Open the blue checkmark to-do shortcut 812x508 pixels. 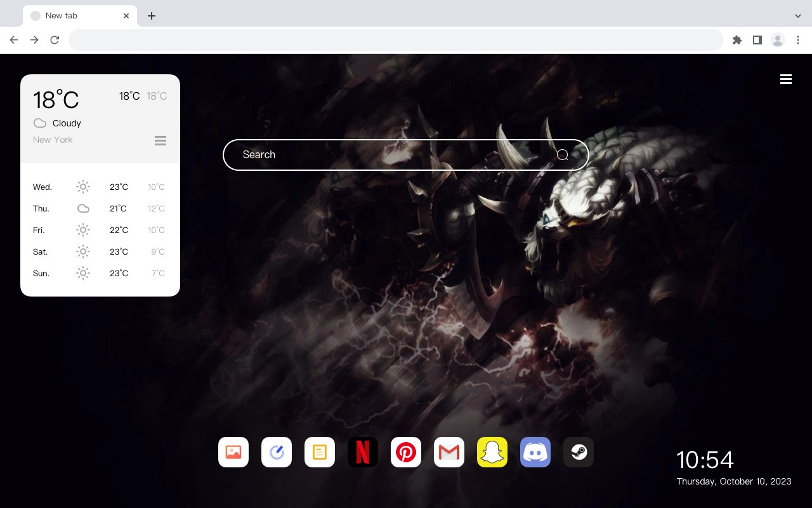point(277,452)
